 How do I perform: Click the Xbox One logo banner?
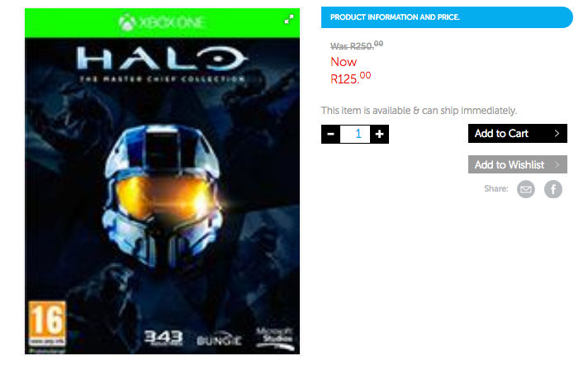click(162, 23)
